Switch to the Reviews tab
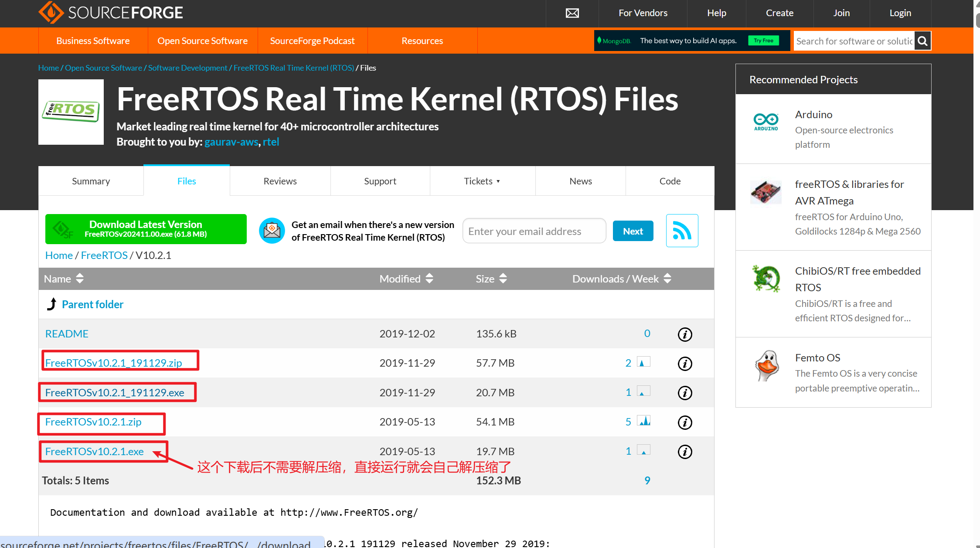This screenshot has height=548, width=980. [280, 181]
